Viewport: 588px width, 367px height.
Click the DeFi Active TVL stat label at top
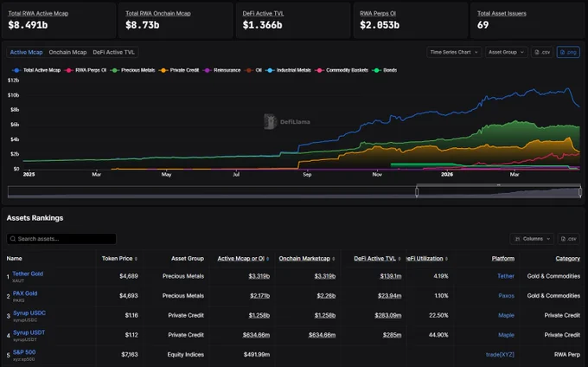[x=263, y=14]
